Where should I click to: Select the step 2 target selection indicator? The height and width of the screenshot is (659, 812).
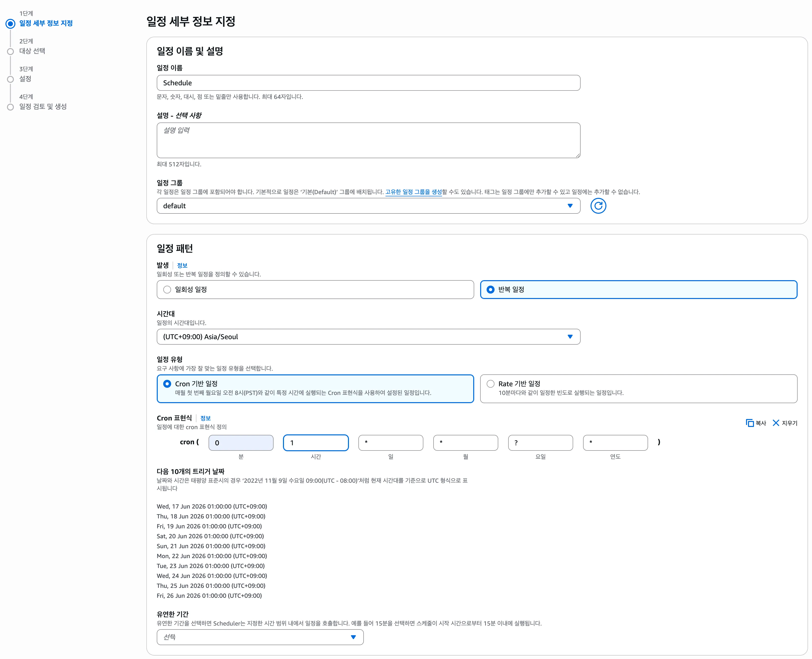click(x=11, y=52)
